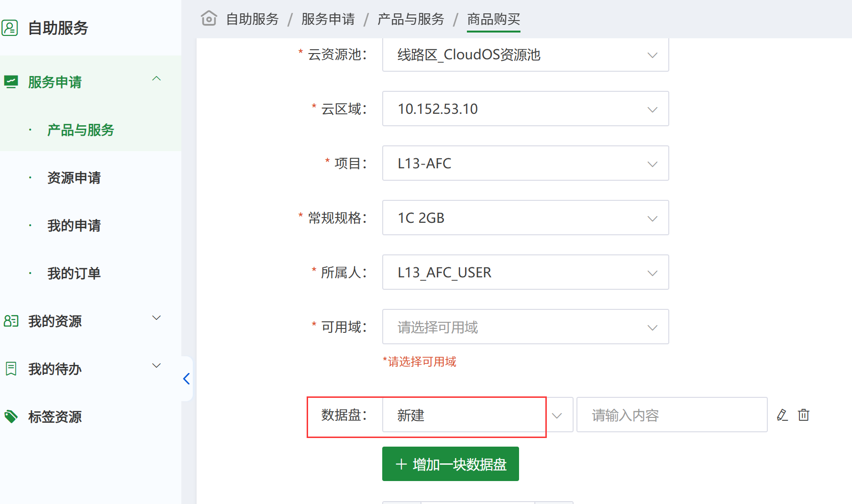852x504 pixels.
Task: Open the 数据盘 新建 dropdown
Action: tap(477, 415)
